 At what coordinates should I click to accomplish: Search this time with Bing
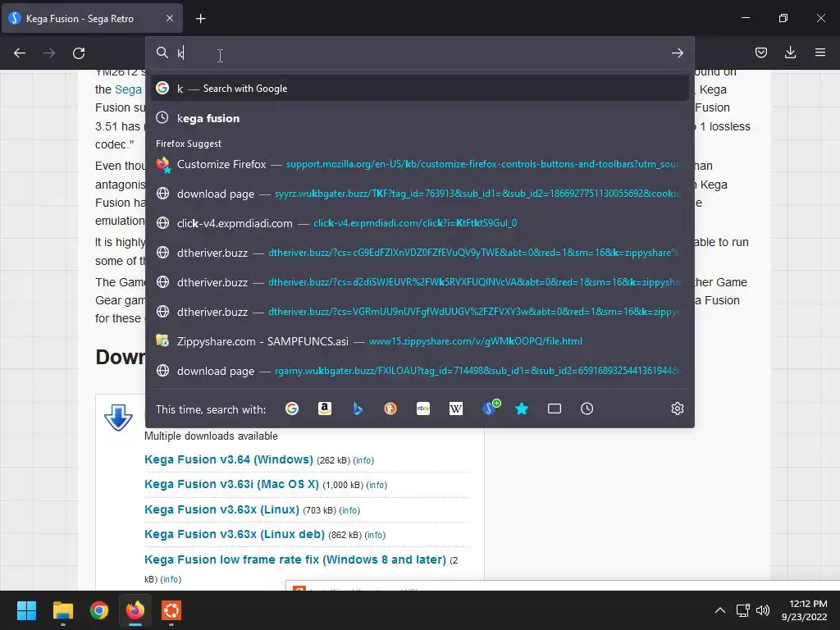358,409
